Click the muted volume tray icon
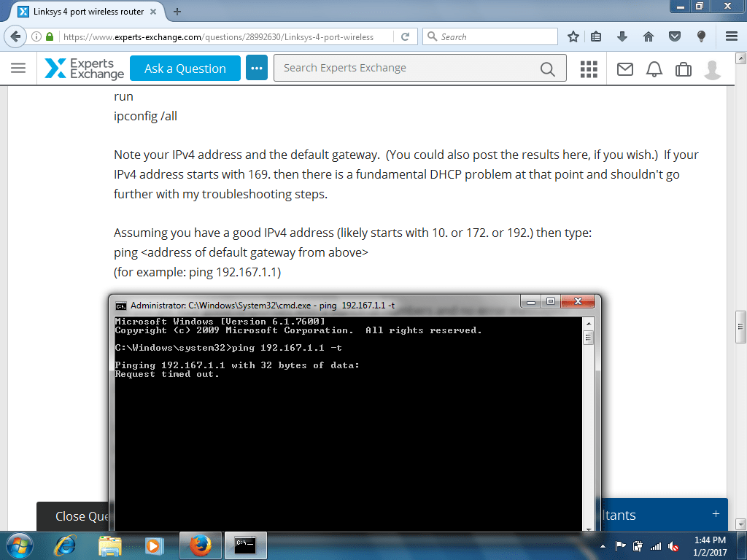The image size is (747, 560). coord(673,546)
